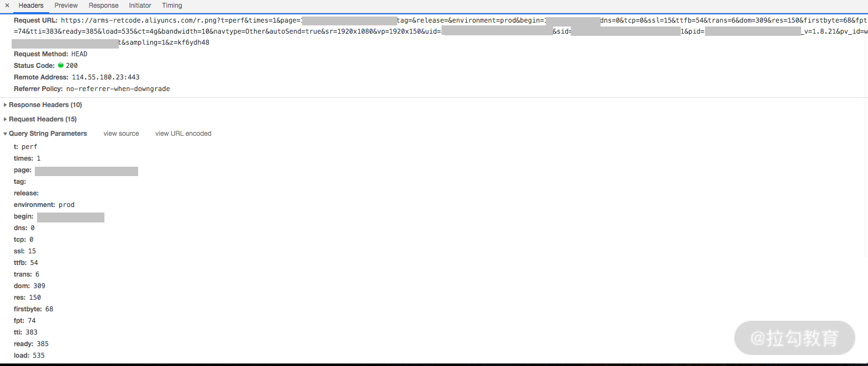Expand the Request Headers (15) section
Screen dimensions: 868x366
tap(42, 119)
